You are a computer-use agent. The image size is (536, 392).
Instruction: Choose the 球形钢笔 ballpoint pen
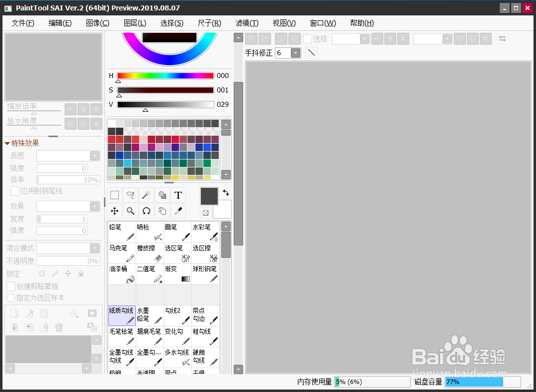[205, 274]
